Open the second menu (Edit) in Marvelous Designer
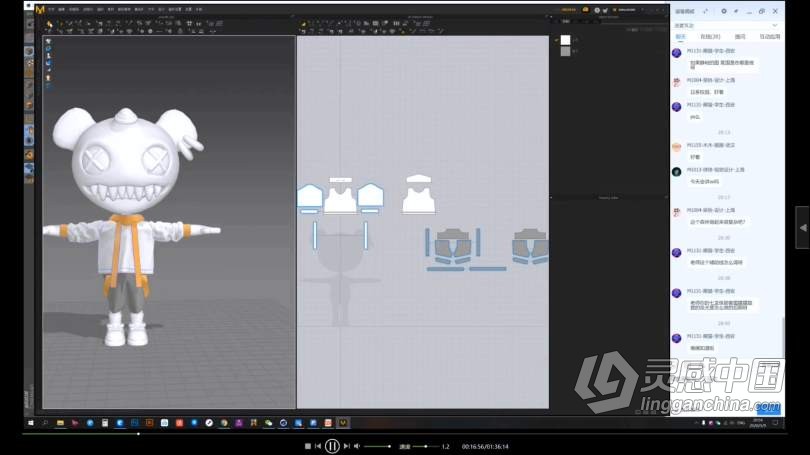This screenshot has width=810, height=455. (62, 9)
